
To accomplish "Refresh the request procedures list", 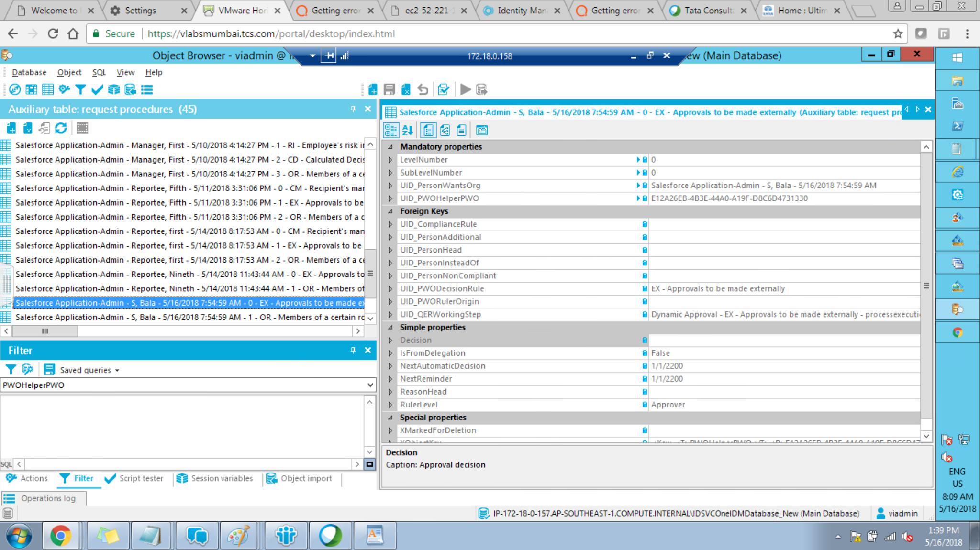I will click(61, 128).
